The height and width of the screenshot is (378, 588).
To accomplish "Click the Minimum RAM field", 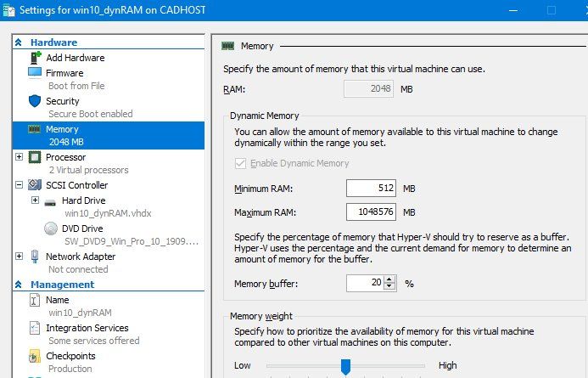I will pyautogui.click(x=371, y=188).
